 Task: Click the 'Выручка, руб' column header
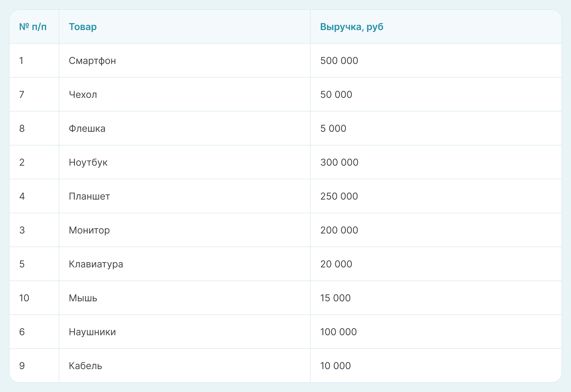352,27
